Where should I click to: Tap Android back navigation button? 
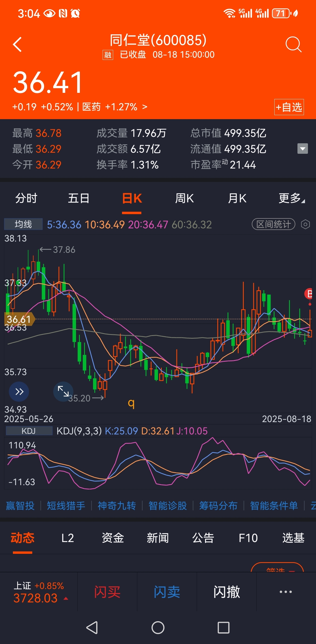92,628
